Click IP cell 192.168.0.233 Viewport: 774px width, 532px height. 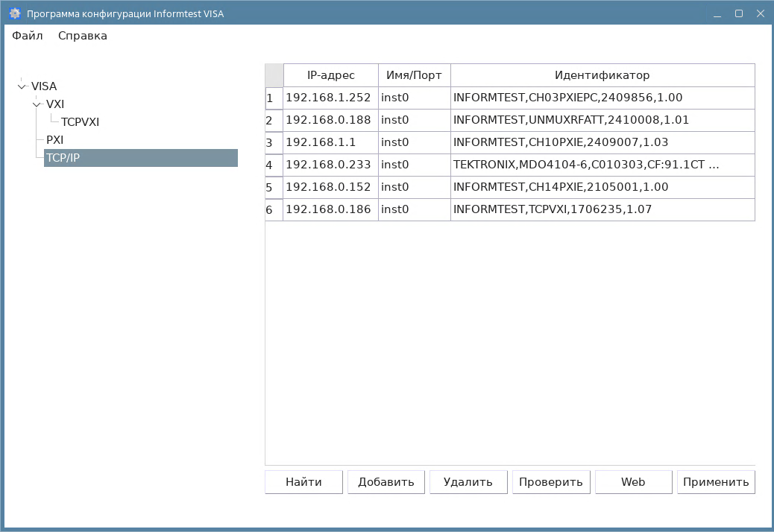point(331,165)
